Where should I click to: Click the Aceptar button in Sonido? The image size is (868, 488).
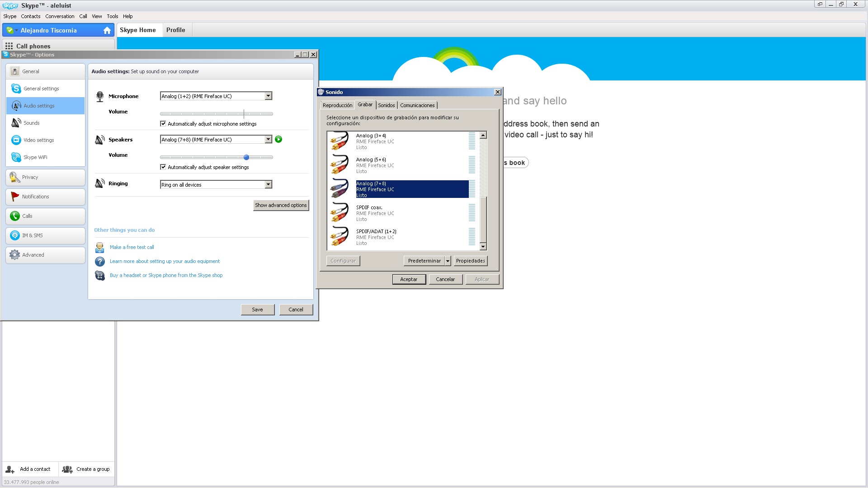click(x=409, y=279)
